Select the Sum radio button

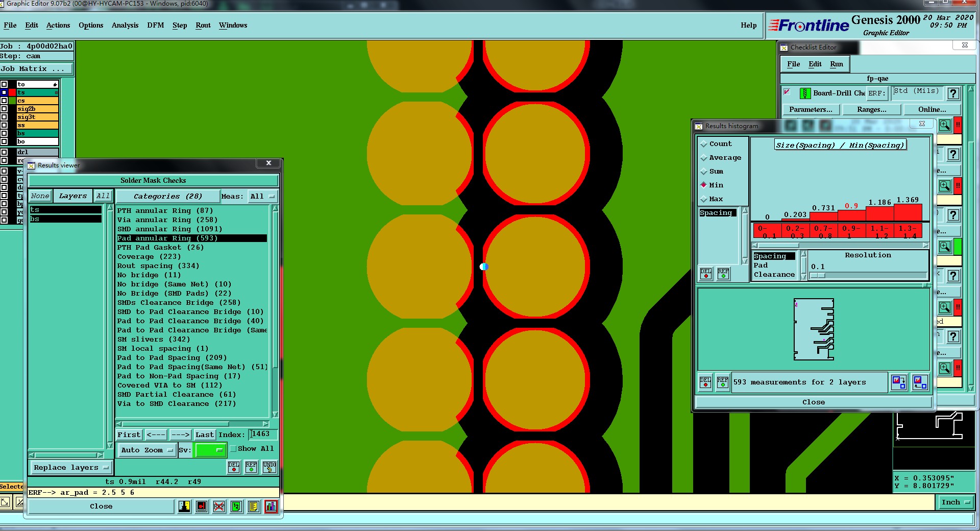tap(704, 172)
